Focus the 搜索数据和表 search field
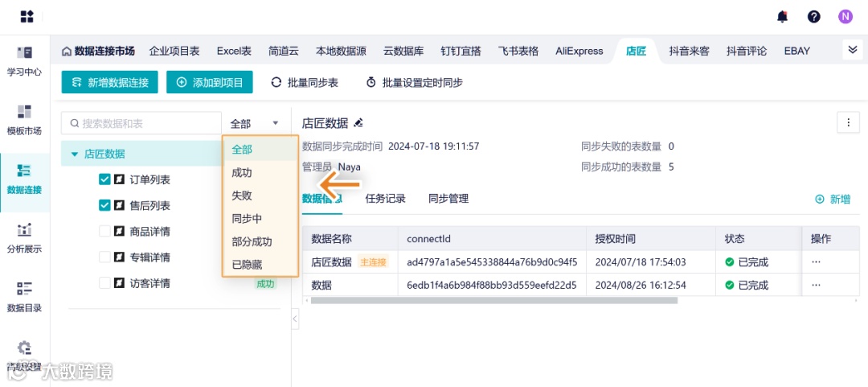Viewport: 868px width, 387px height. click(x=141, y=123)
